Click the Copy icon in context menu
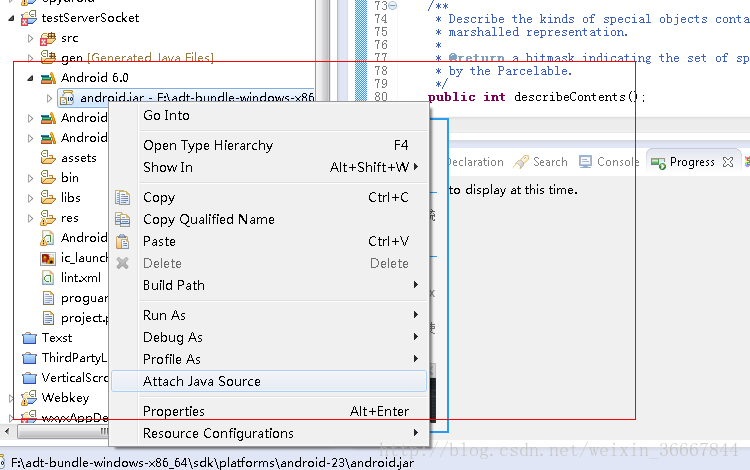Image resolution: width=750 pixels, height=470 pixels. click(x=122, y=197)
